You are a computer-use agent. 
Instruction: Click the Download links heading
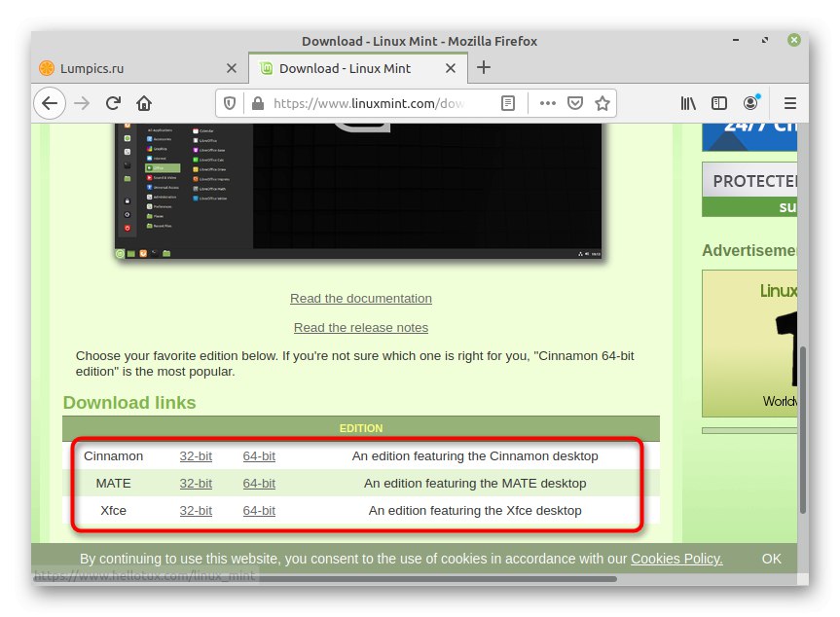coord(129,402)
